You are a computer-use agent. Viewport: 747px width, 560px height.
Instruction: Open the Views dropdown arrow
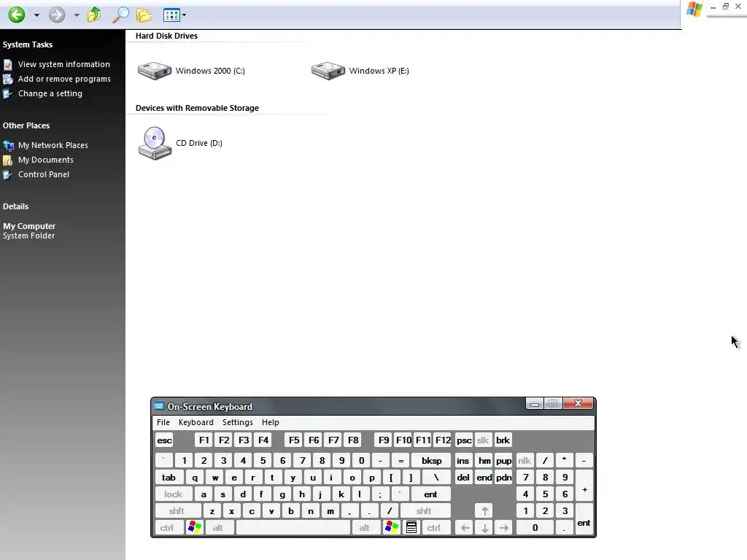coord(185,15)
